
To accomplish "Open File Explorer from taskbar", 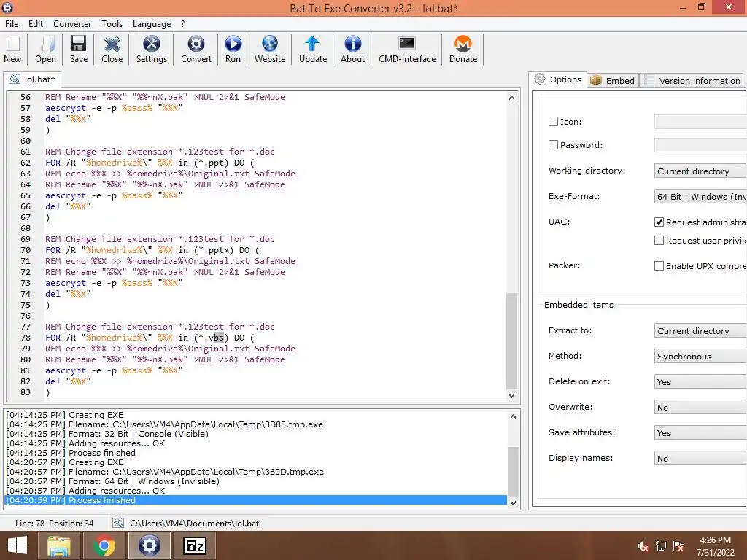I will pyautogui.click(x=59, y=545).
